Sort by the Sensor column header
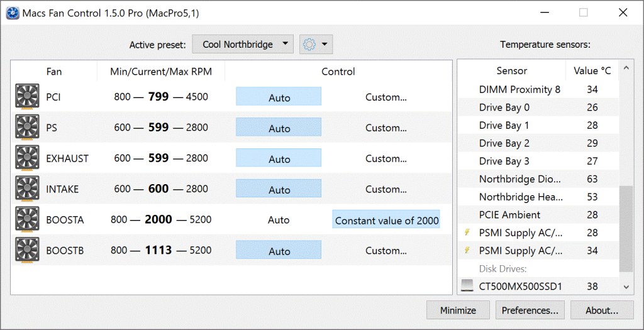644x330 pixels. [511, 71]
